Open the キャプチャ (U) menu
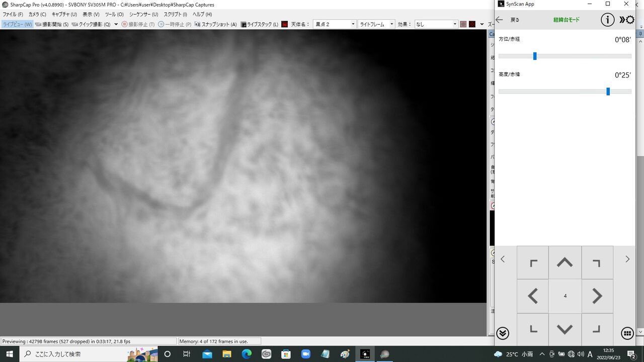Viewport: 644px width, 362px height. click(x=64, y=15)
